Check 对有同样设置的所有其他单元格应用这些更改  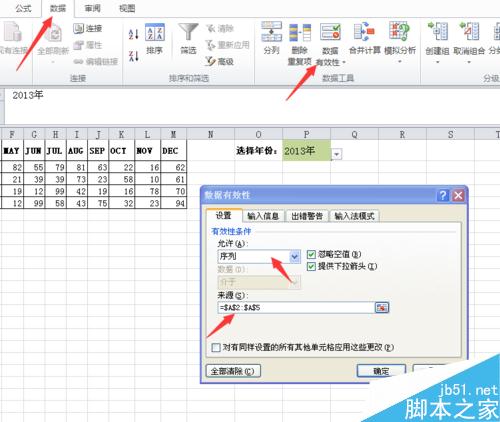coord(216,347)
